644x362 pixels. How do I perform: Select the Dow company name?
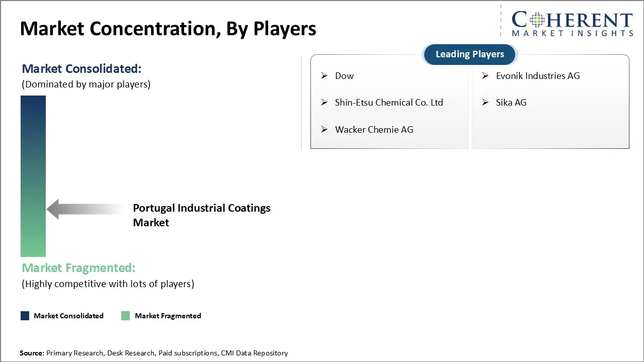[344, 76]
